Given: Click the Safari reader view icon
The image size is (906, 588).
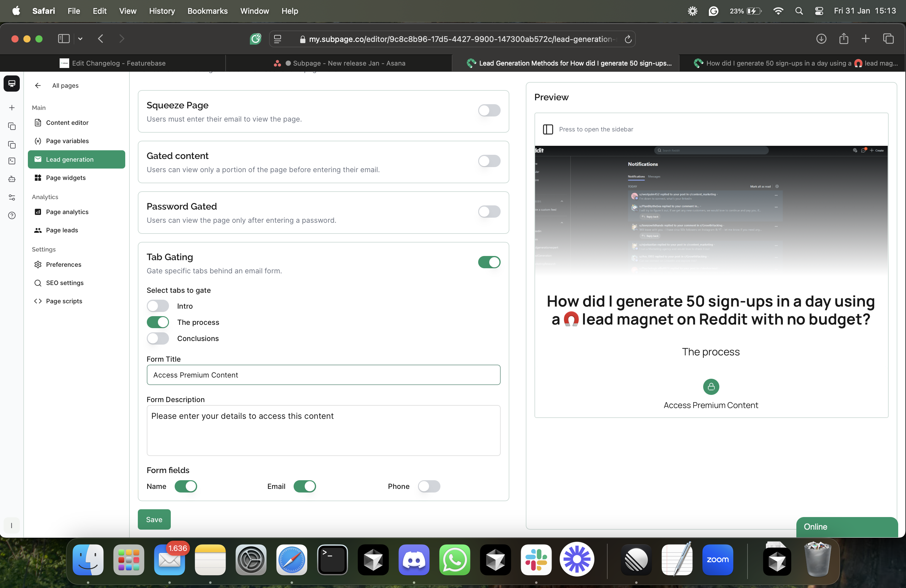Looking at the screenshot, I should pyautogui.click(x=277, y=39).
